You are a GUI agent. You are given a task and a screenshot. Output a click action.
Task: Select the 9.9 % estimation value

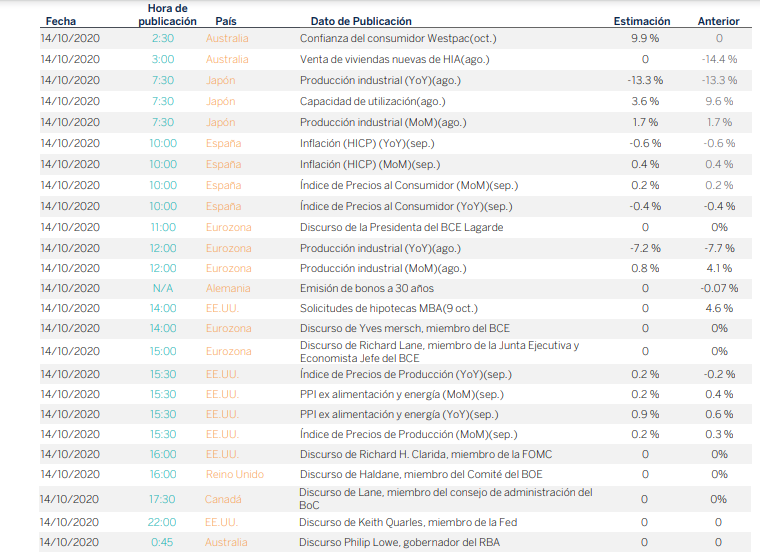point(645,39)
